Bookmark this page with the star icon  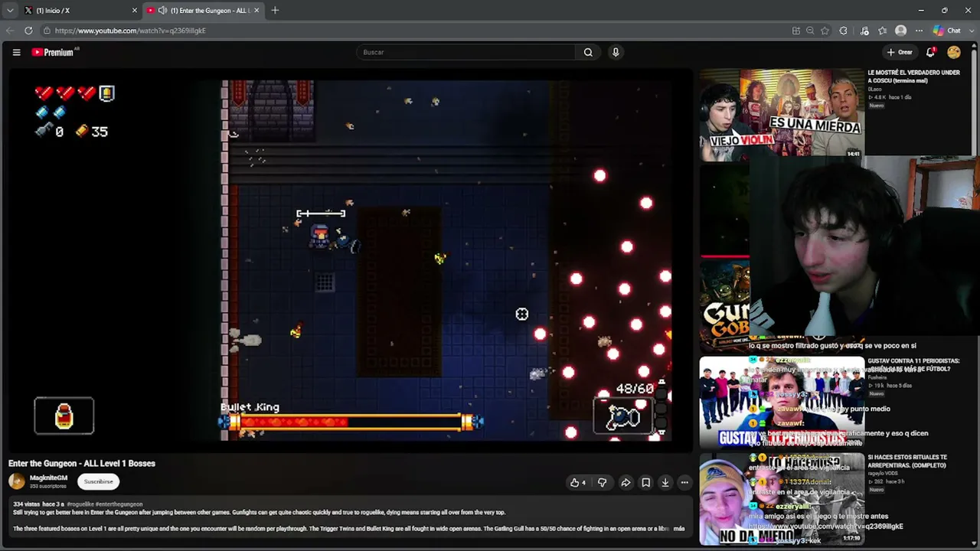(x=825, y=31)
